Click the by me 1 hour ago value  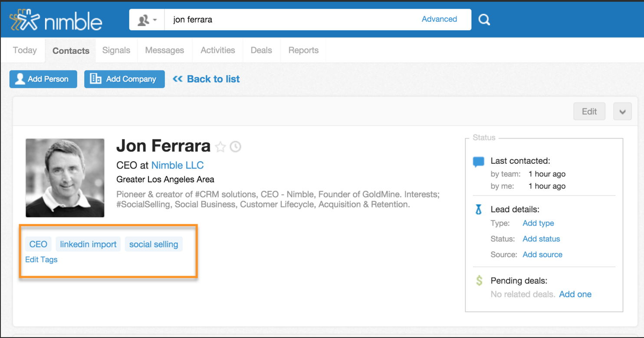(x=547, y=186)
